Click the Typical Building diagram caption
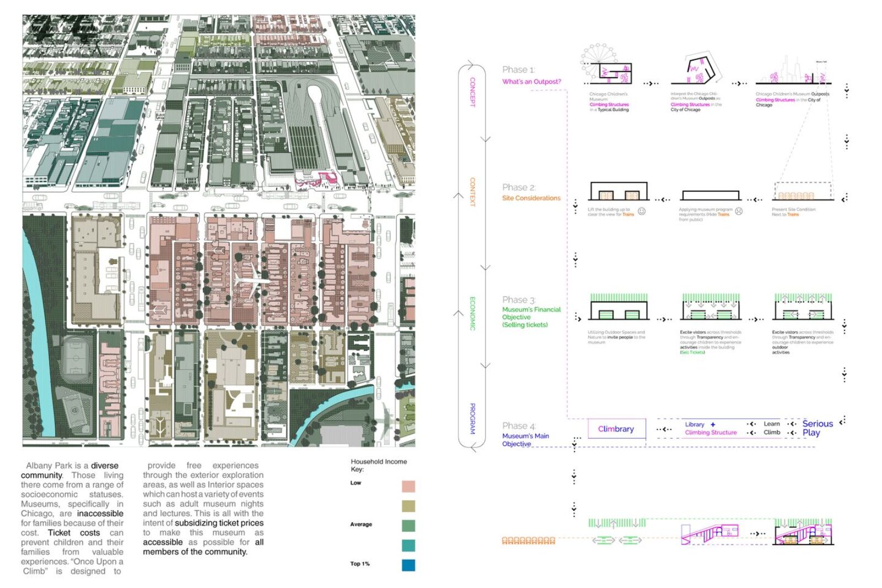The height and width of the screenshot is (588, 882). coord(609,102)
